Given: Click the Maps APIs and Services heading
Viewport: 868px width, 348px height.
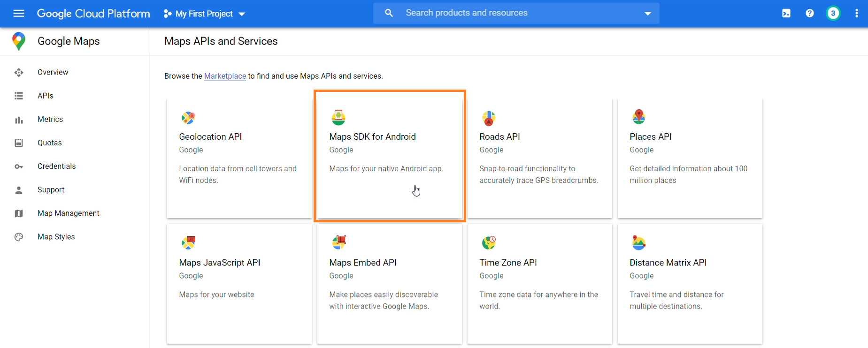Looking at the screenshot, I should pyautogui.click(x=221, y=41).
